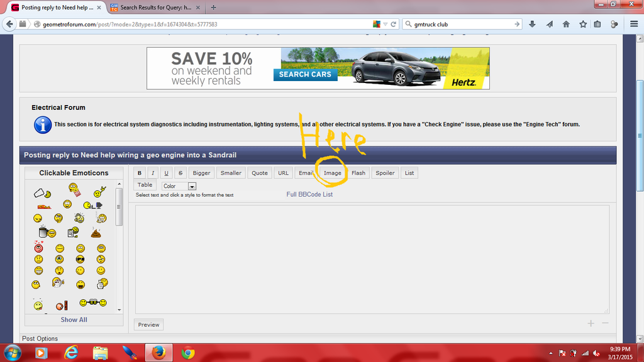Click the Image BBCode button
Image resolution: width=644 pixels, height=362 pixels.
pyautogui.click(x=332, y=173)
